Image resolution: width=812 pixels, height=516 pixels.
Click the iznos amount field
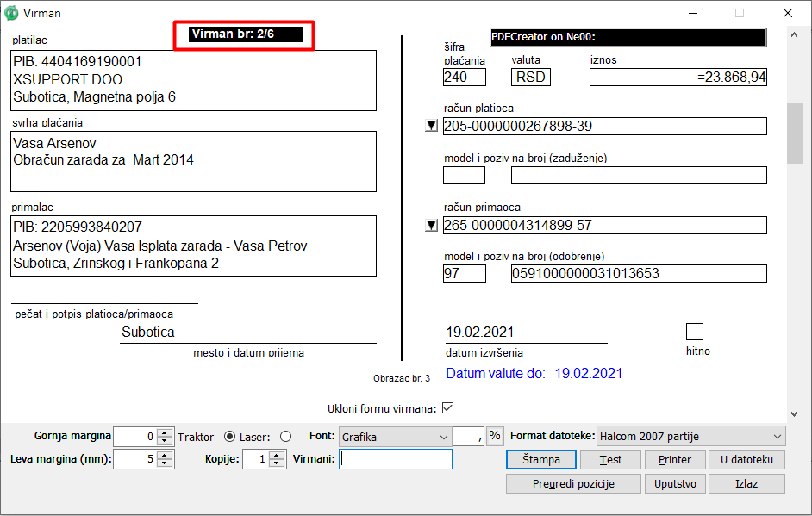(678, 78)
